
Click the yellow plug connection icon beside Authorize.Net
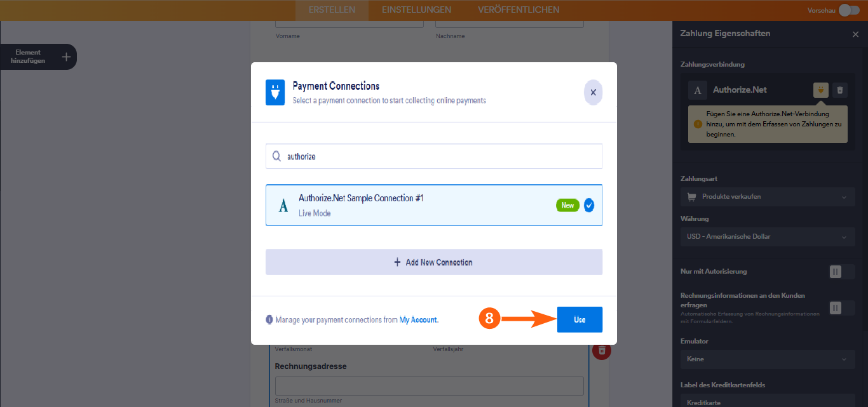[821, 90]
